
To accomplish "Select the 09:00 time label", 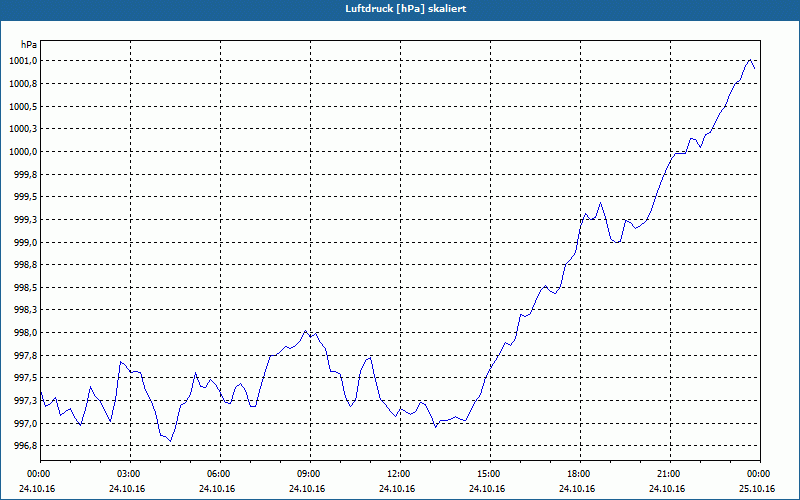I will coord(310,474).
